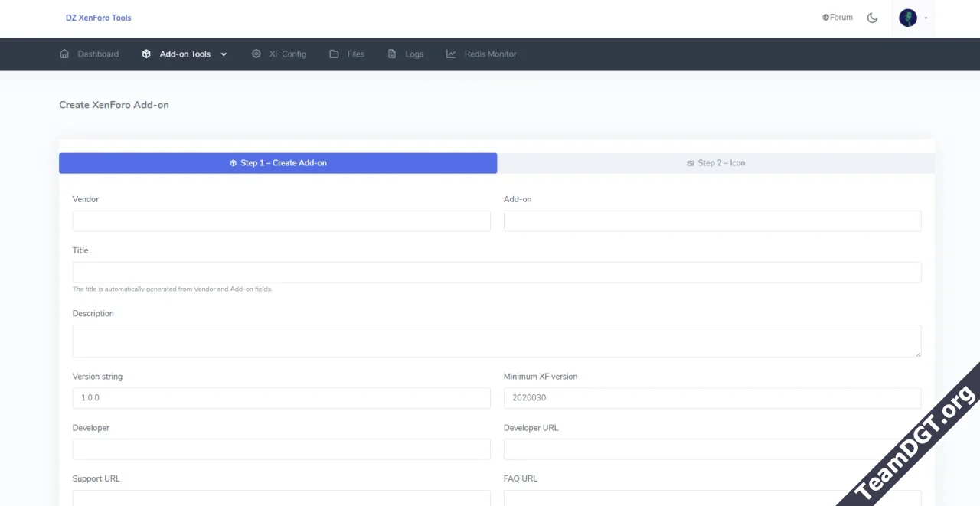Switch to the Step 2 – Icon tab
This screenshot has width=980, height=506.
(x=716, y=163)
